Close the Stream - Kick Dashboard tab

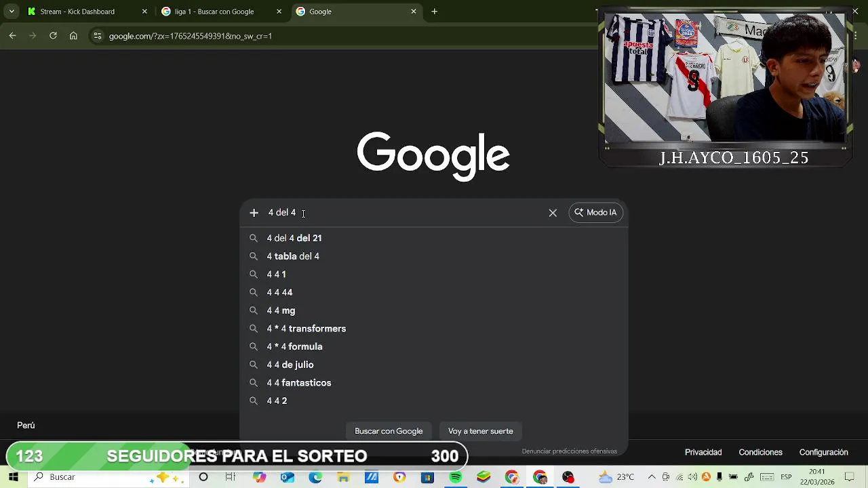click(x=144, y=12)
